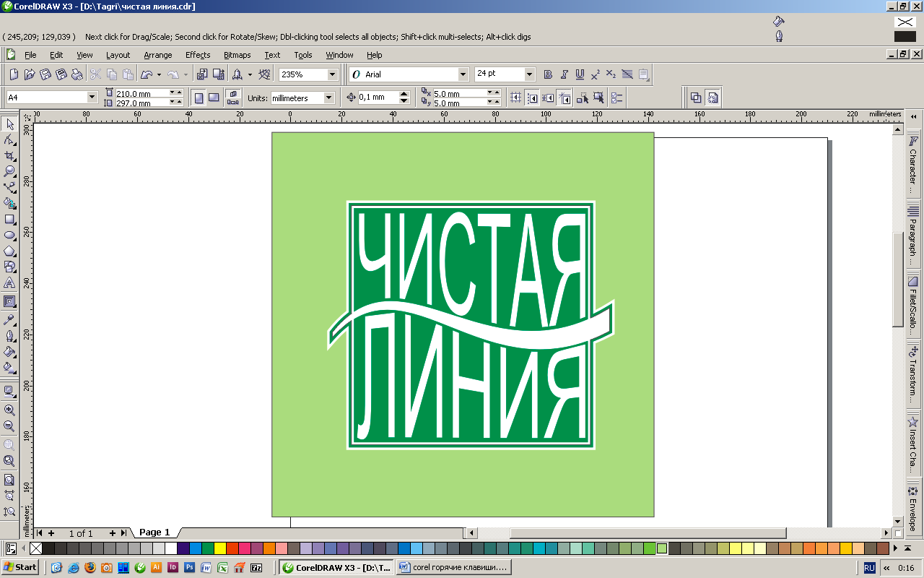The height and width of the screenshot is (578, 924).
Task: Select the Crop tool
Action: 10,156
